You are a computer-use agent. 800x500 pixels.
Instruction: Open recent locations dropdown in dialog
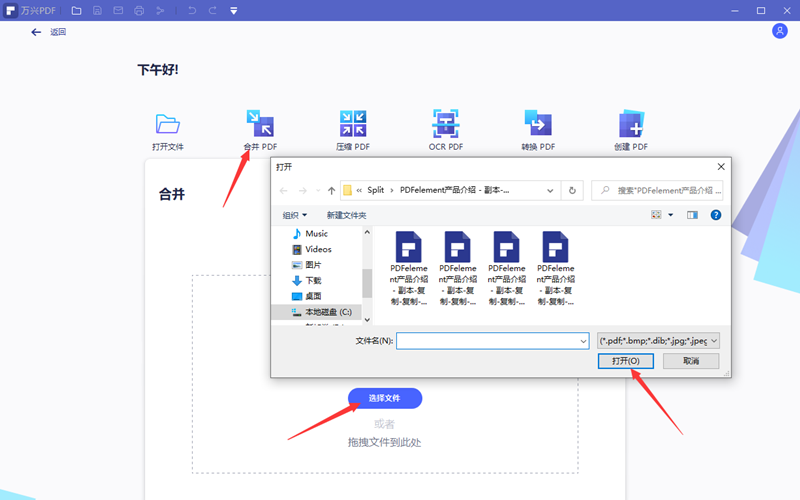318,190
